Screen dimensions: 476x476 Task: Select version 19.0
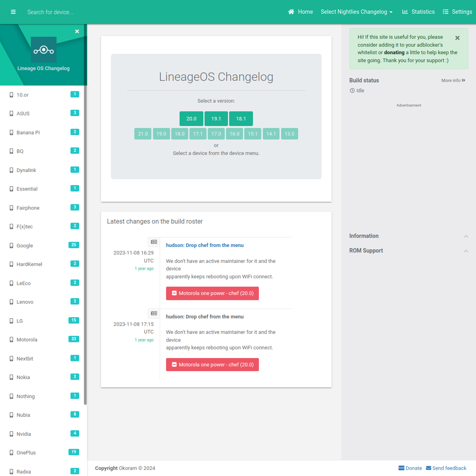(161, 134)
